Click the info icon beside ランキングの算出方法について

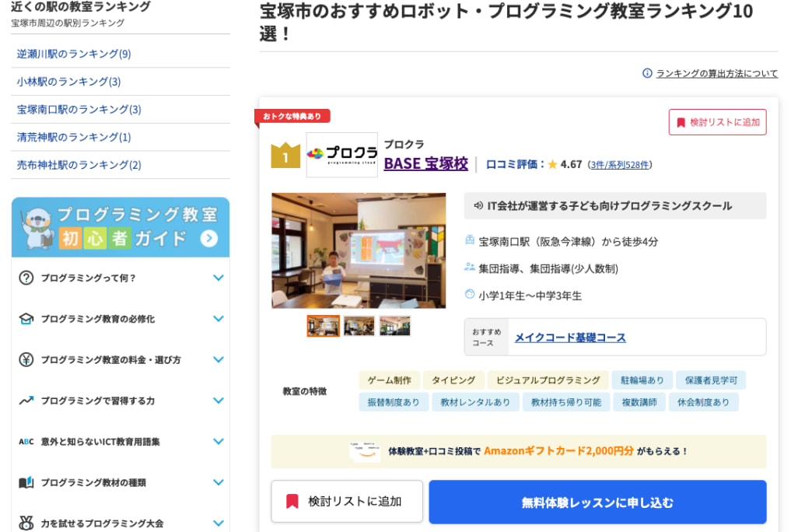click(647, 73)
